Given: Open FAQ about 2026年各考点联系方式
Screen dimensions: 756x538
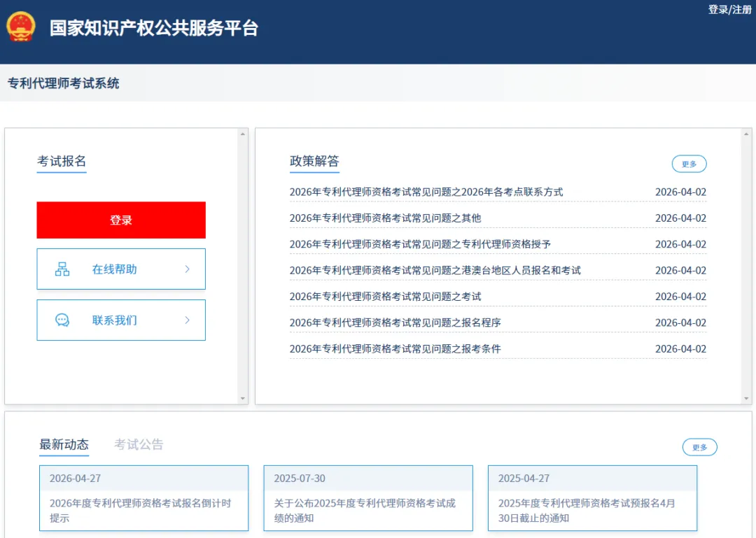Looking at the screenshot, I should coord(426,192).
